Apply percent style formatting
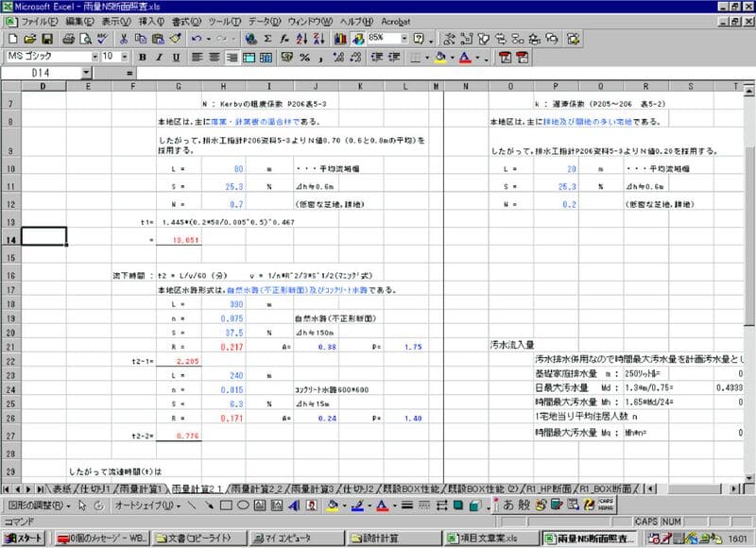Viewport: 756px width, 548px height. coord(304,58)
